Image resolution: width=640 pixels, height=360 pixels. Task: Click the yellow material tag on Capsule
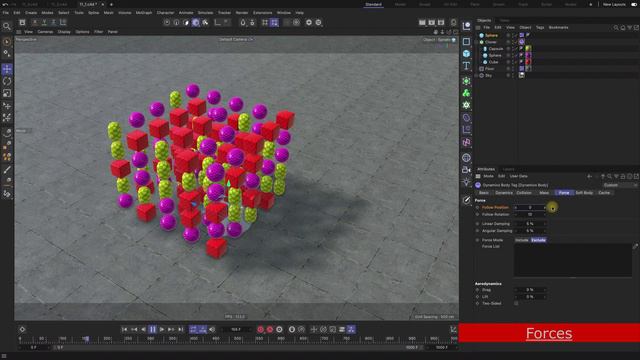[528, 49]
